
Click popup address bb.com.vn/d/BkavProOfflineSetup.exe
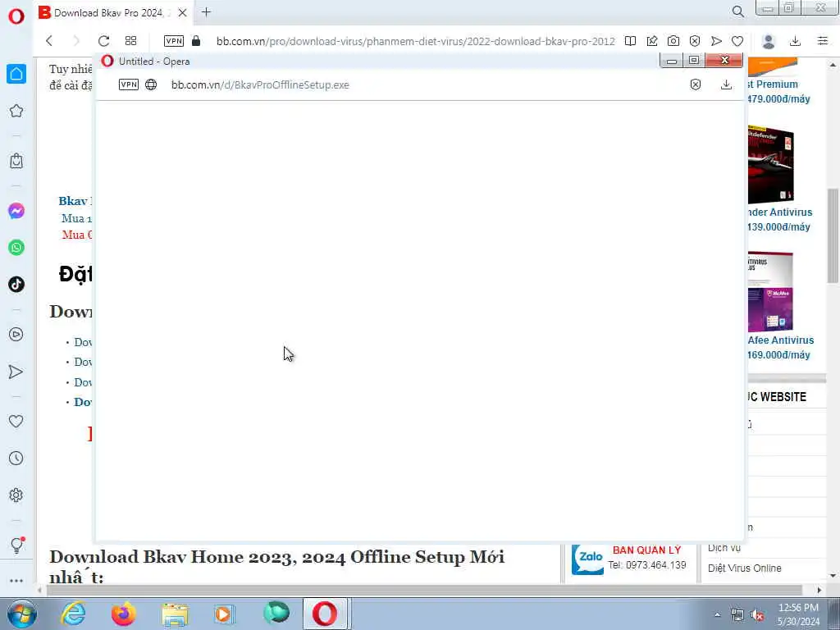pyautogui.click(x=260, y=84)
